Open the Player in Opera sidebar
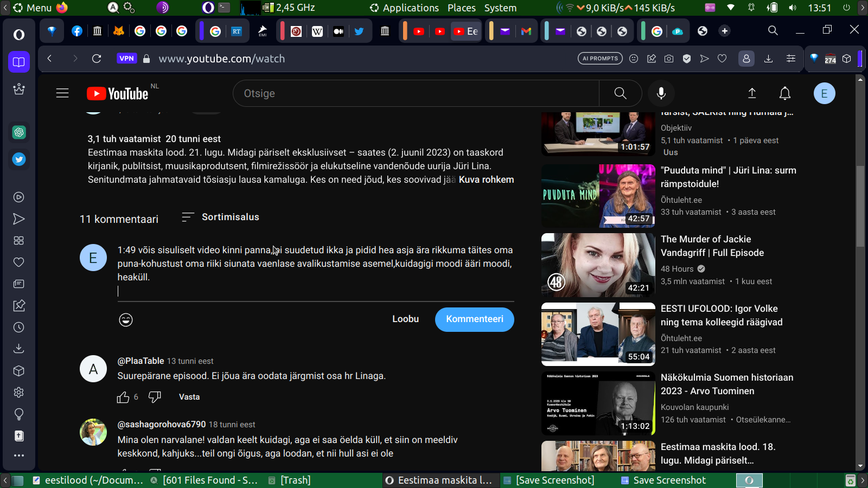 pyautogui.click(x=19, y=197)
